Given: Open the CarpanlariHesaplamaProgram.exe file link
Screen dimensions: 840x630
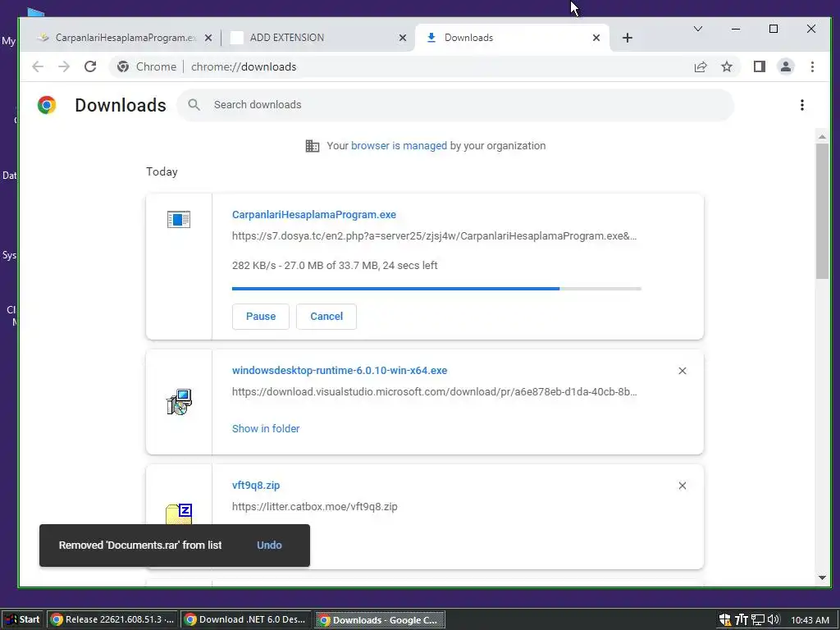Looking at the screenshot, I should click(x=314, y=214).
